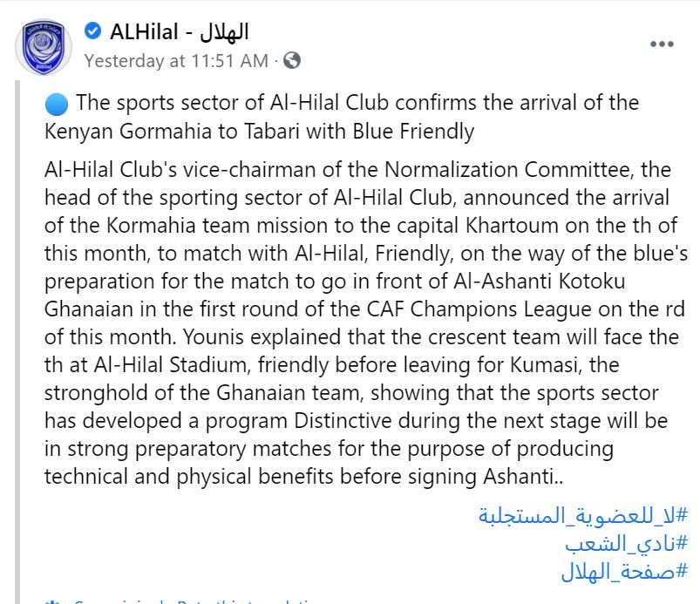700x604 pixels.
Task: Click the globe public audience icon
Action: tap(292, 60)
